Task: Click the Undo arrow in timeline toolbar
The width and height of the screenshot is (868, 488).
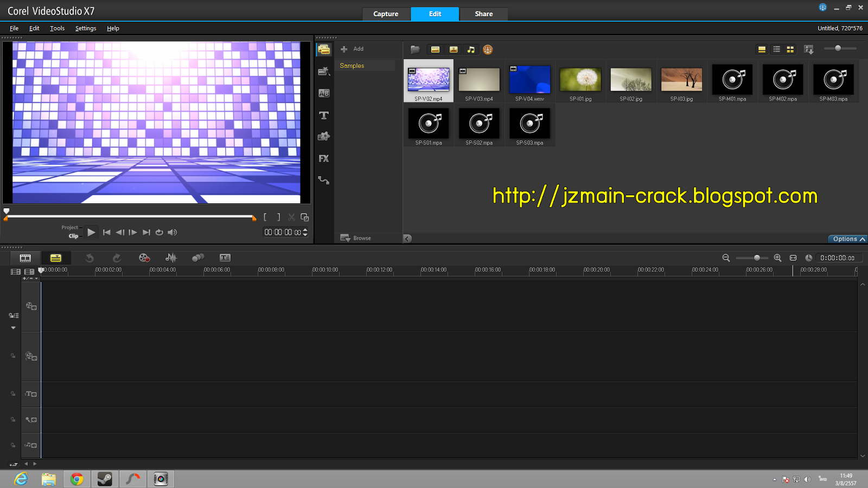Action: point(90,258)
